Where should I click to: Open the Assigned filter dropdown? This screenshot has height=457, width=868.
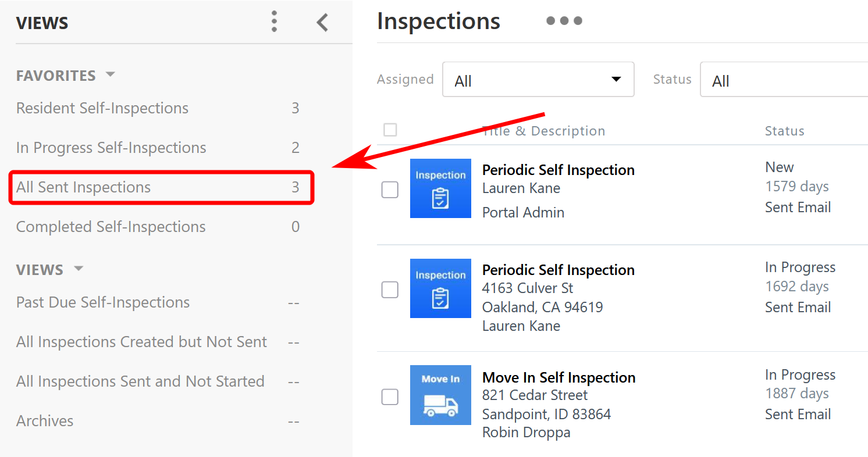(x=538, y=80)
